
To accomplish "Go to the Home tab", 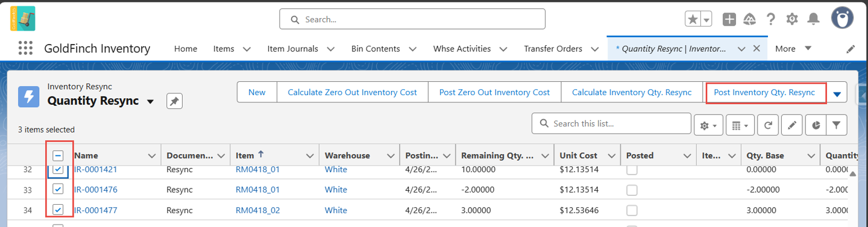I will click(x=186, y=49).
